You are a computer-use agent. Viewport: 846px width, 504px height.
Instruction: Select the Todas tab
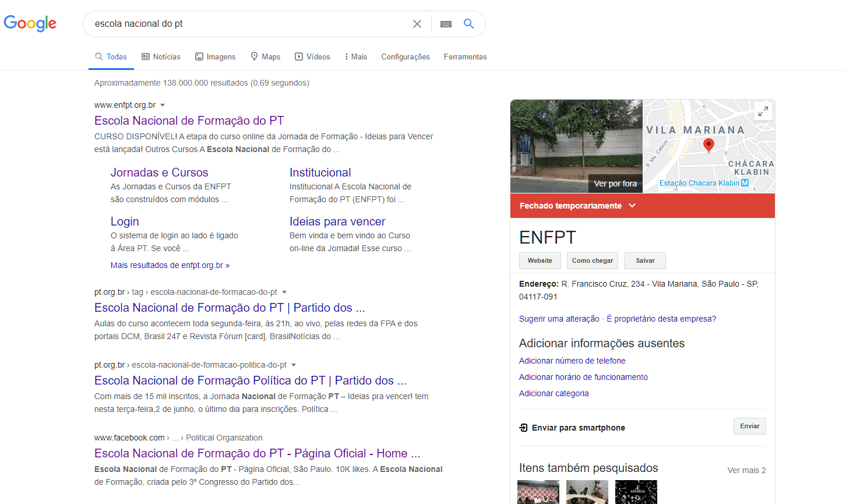111,57
